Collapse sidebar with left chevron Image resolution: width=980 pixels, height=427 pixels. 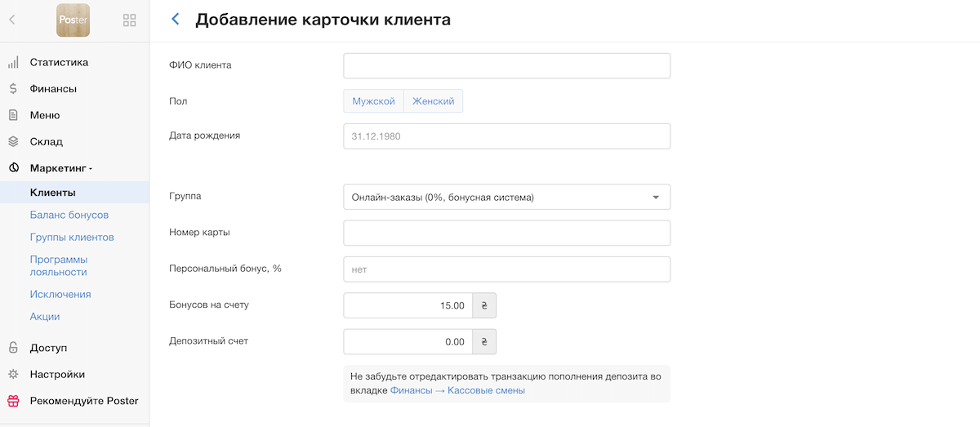tap(12, 20)
